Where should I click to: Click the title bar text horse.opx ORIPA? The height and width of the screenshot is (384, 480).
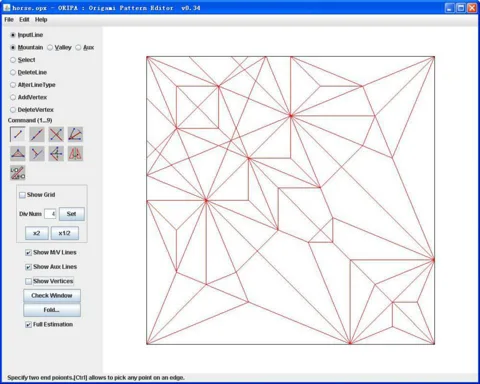[106, 8]
